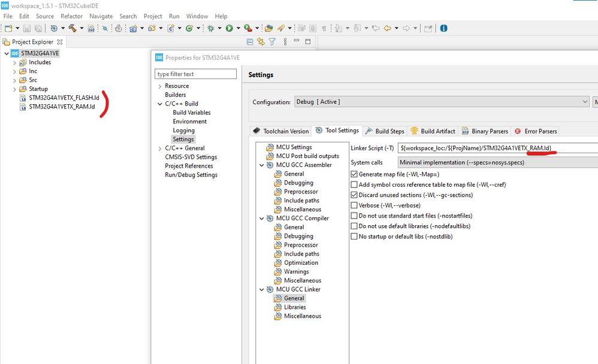This screenshot has width=598, height=364.
Task: Open the File menu
Action: tap(8, 16)
